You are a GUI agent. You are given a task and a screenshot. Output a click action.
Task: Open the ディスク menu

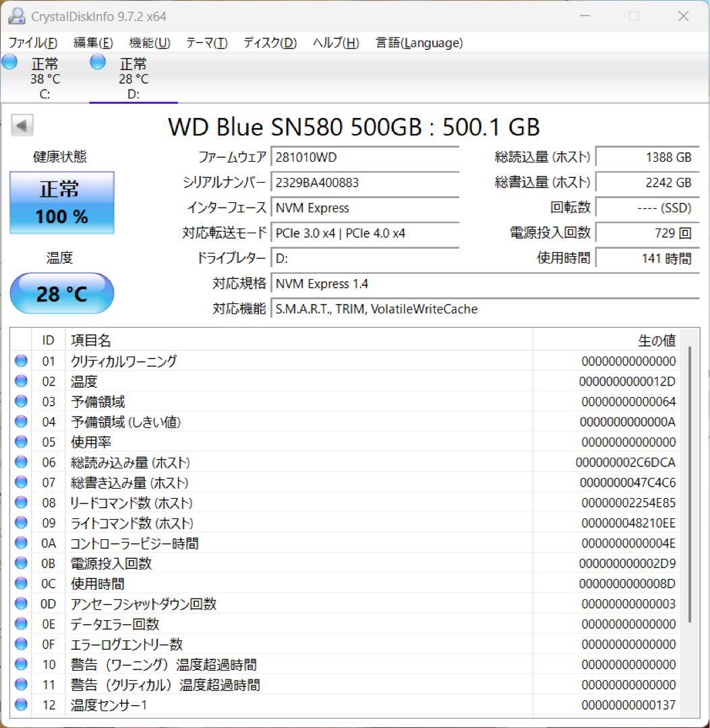(x=270, y=42)
